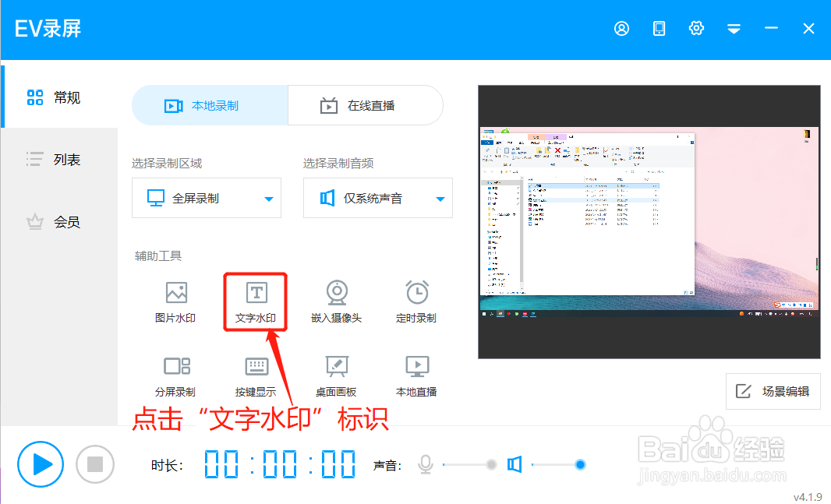Close the EV录屏 window
The image size is (831, 504).
[x=808, y=28]
